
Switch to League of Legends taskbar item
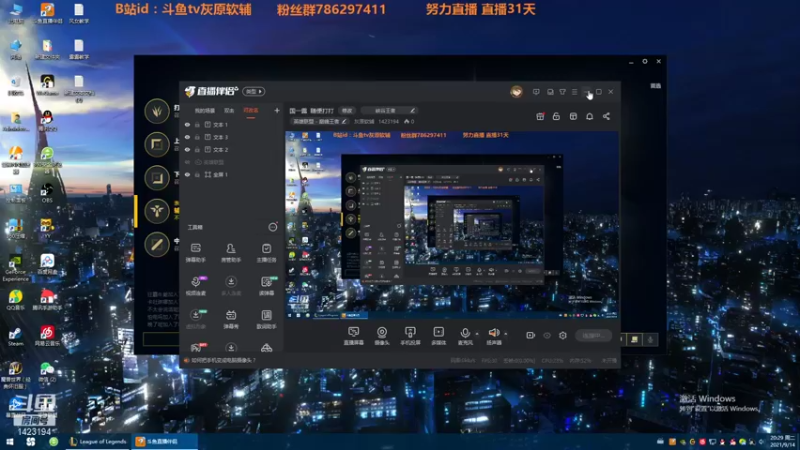[x=98, y=441]
